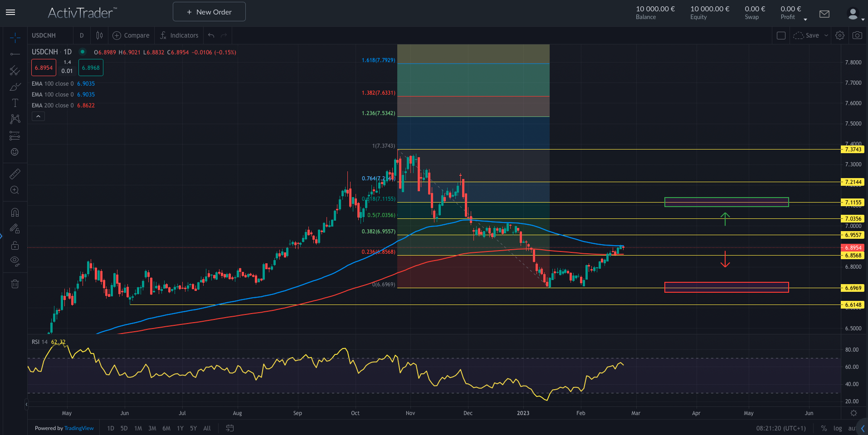This screenshot has width=868, height=435.
Task: Click the New Order button
Action: (209, 11)
